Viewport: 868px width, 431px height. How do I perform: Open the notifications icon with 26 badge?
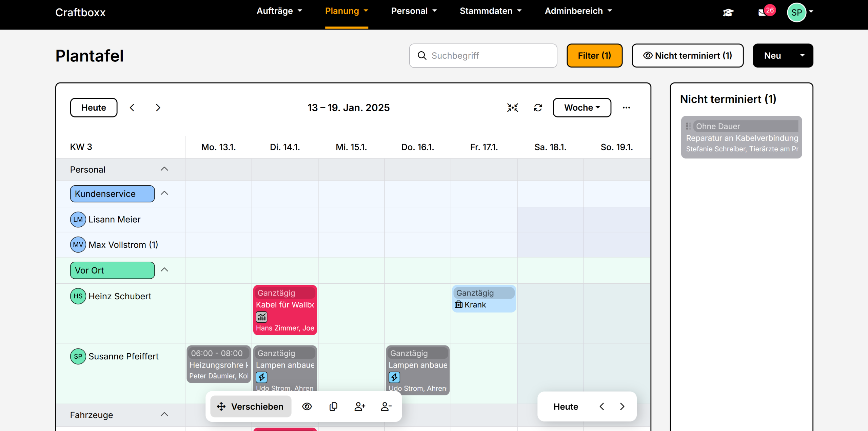tap(763, 12)
